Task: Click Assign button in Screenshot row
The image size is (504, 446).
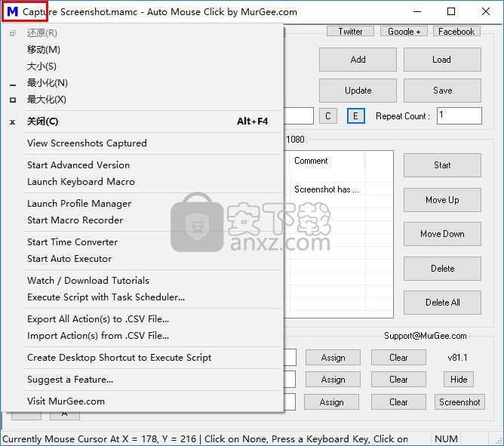Action: tap(332, 402)
